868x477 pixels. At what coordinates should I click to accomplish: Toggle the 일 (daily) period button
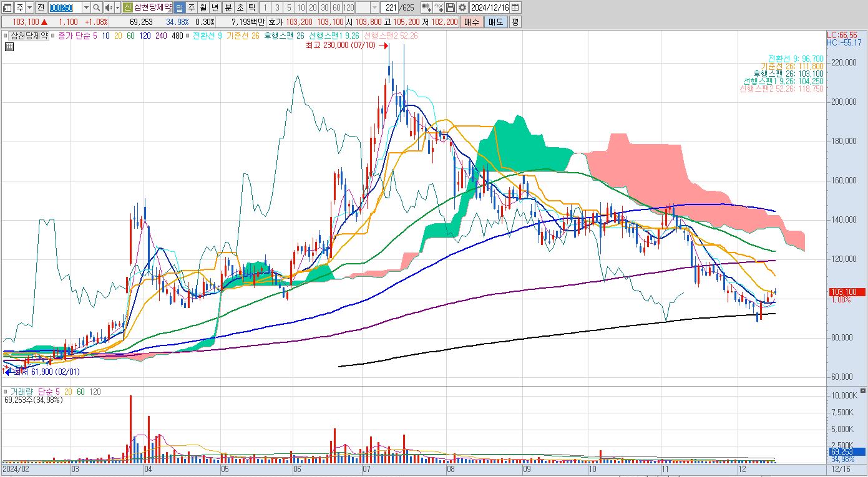click(179, 7)
